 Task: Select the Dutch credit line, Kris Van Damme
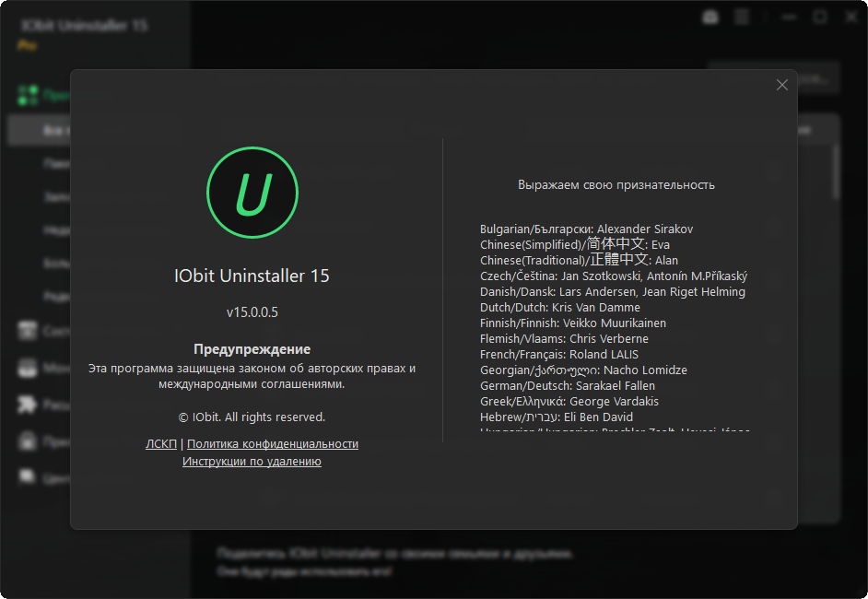560,307
